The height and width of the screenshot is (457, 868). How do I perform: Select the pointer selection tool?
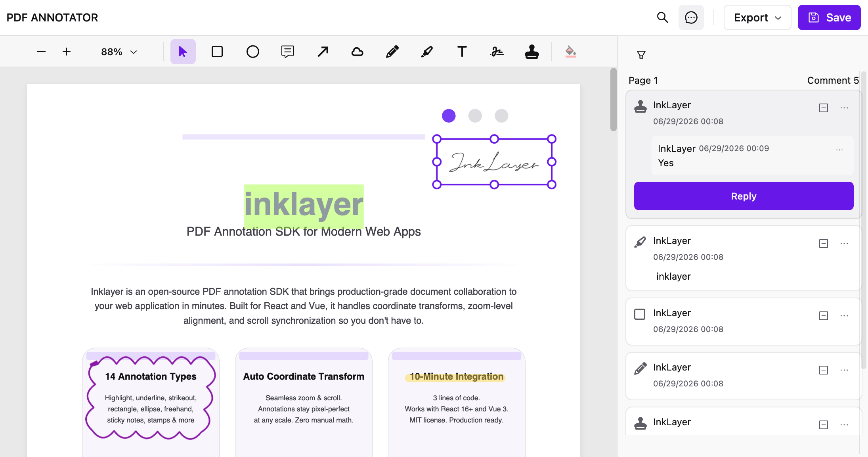(x=183, y=52)
